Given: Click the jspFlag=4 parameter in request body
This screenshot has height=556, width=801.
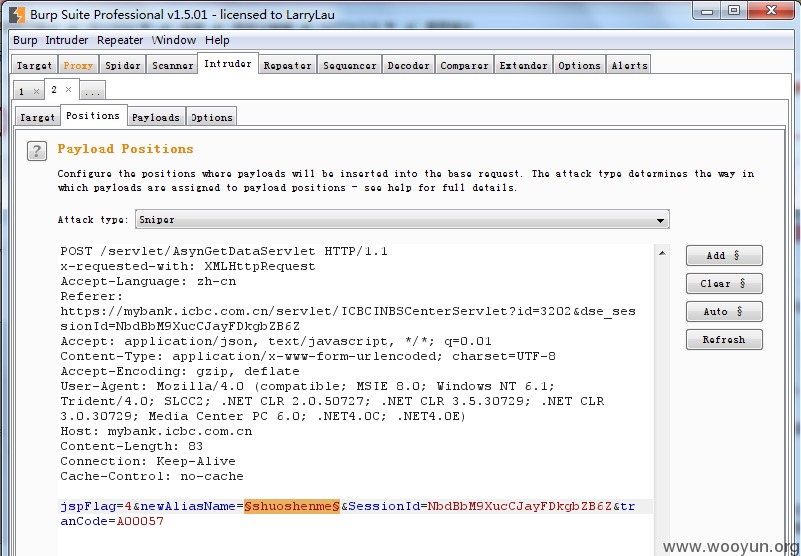Looking at the screenshot, I should pyautogui.click(x=96, y=506).
